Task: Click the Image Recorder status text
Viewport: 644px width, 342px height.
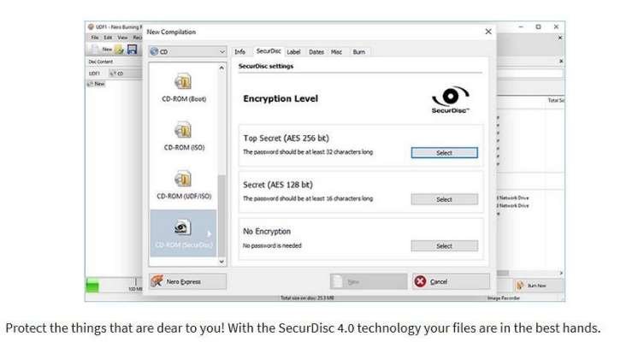Action: pos(504,298)
